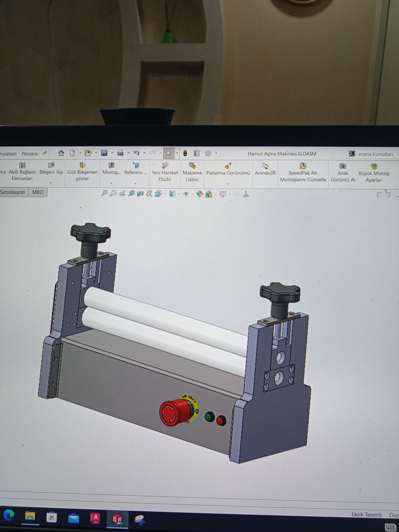Toggle Anında3B mode

(265, 169)
